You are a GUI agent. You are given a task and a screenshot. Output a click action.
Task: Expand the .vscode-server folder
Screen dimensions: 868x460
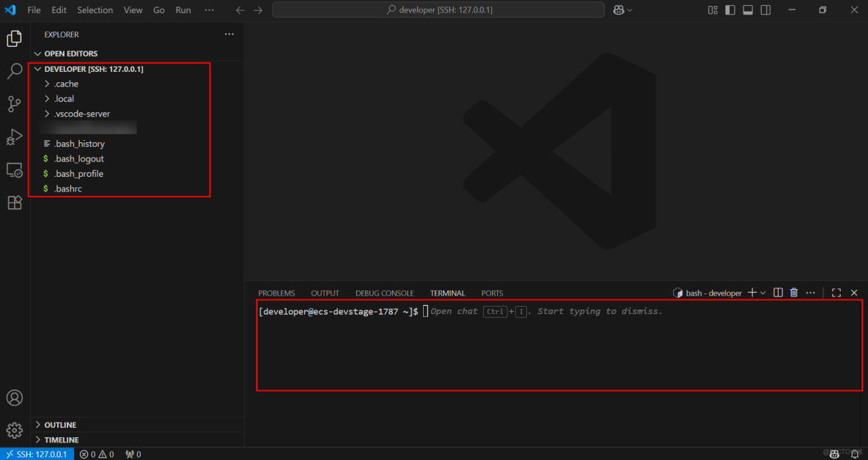(137, 114)
